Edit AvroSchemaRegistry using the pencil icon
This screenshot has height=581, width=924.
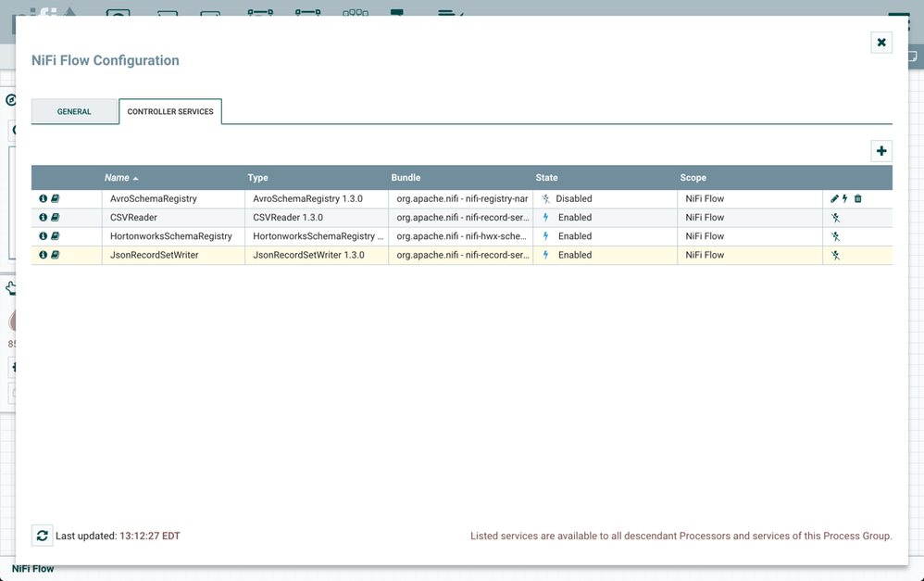click(x=834, y=198)
